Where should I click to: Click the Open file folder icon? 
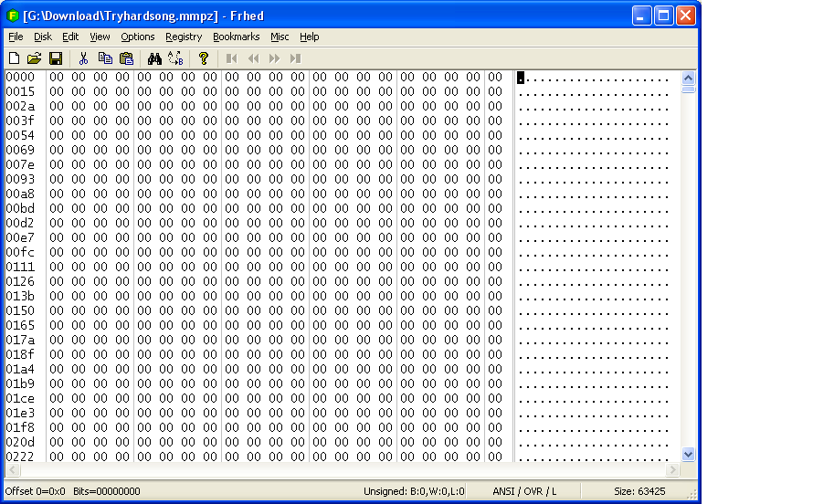34,58
